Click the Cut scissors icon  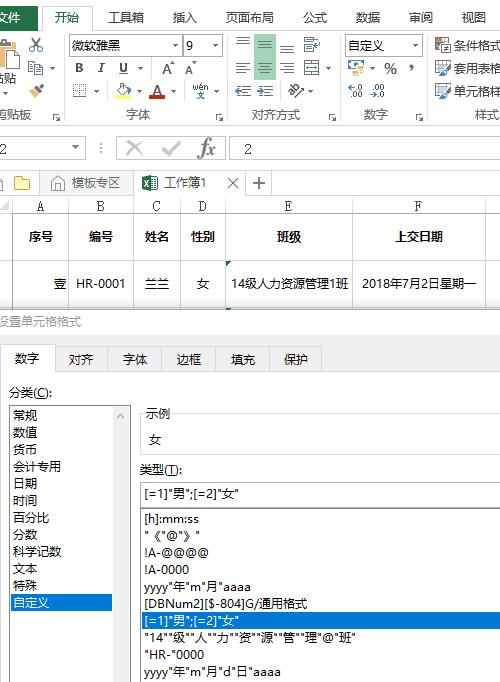tap(36, 45)
